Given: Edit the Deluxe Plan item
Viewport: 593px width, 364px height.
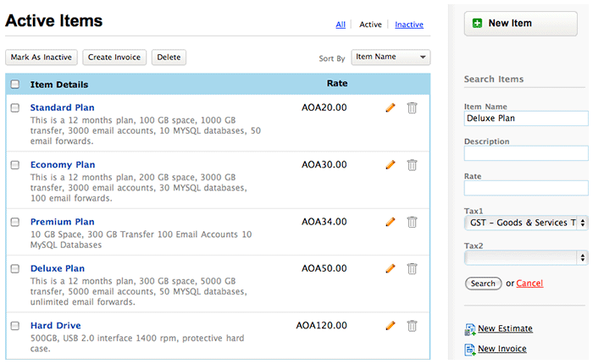Looking at the screenshot, I should [391, 268].
